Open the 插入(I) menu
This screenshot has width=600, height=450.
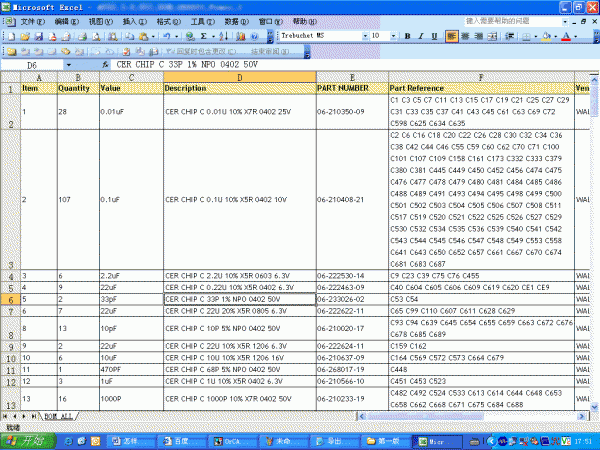[x=134, y=21]
